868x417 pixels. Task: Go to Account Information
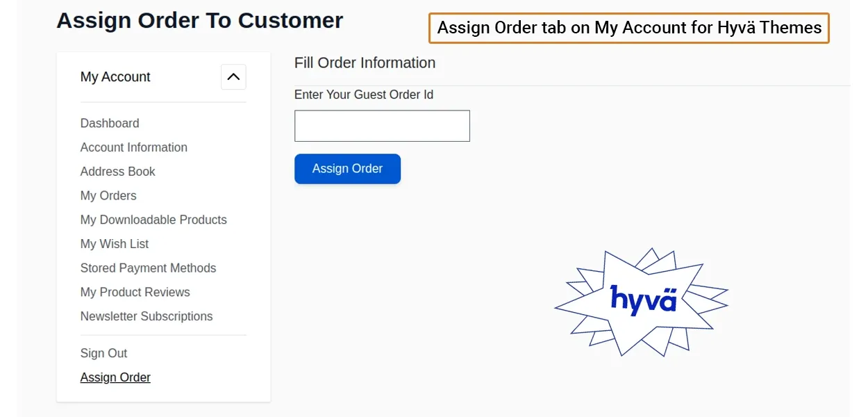[x=134, y=147]
